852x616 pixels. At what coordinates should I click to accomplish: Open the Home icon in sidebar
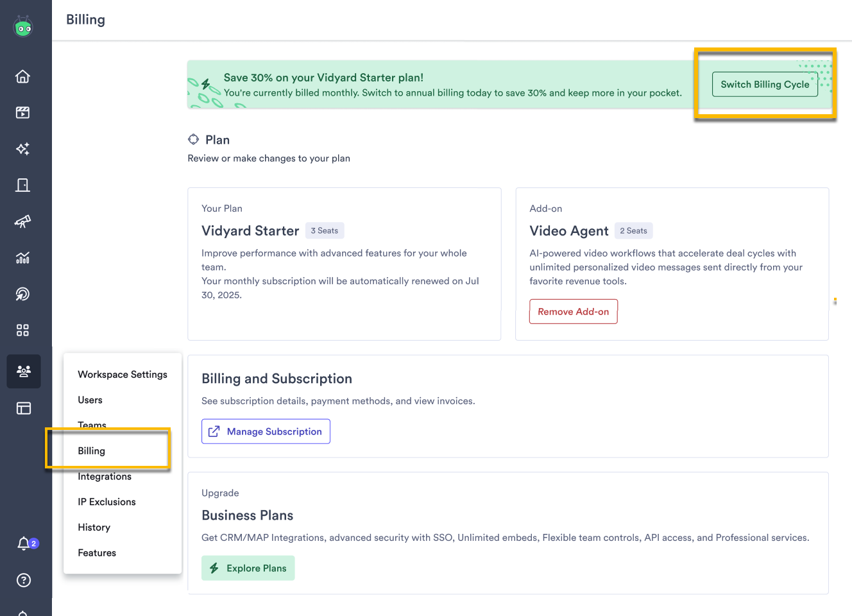point(22,76)
